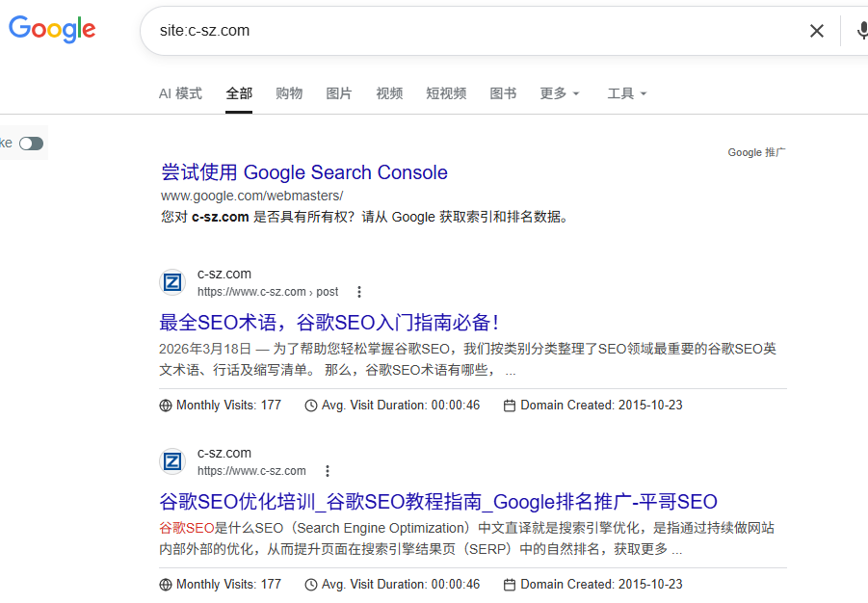The width and height of the screenshot is (868, 603).
Task: Select the 全部 tab
Action: 239,93
